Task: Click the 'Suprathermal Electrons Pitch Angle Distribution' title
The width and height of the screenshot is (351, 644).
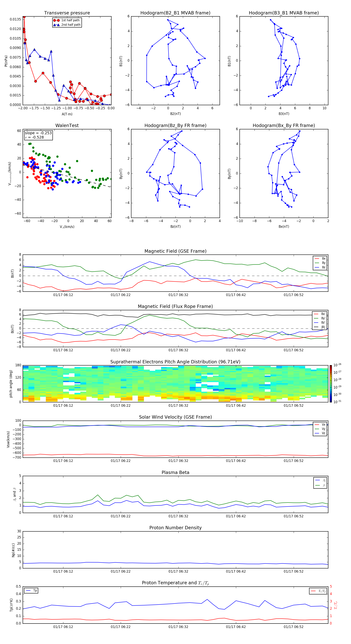Action: pos(175,362)
